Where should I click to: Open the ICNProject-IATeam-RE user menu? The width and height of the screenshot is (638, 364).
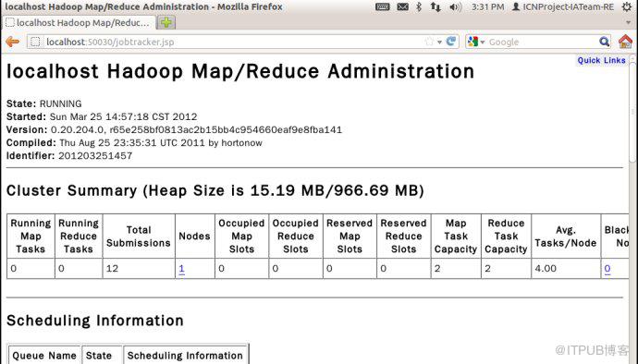coord(563,6)
